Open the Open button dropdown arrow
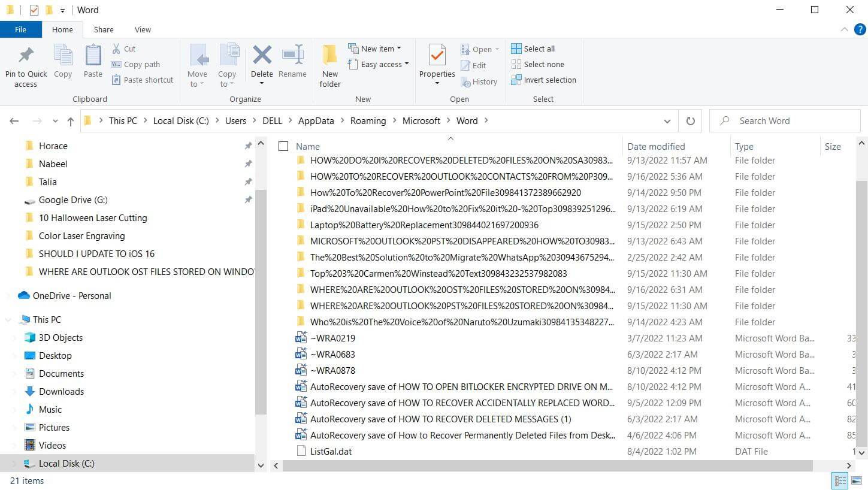Viewport: 868px width, 490px height. [x=497, y=49]
